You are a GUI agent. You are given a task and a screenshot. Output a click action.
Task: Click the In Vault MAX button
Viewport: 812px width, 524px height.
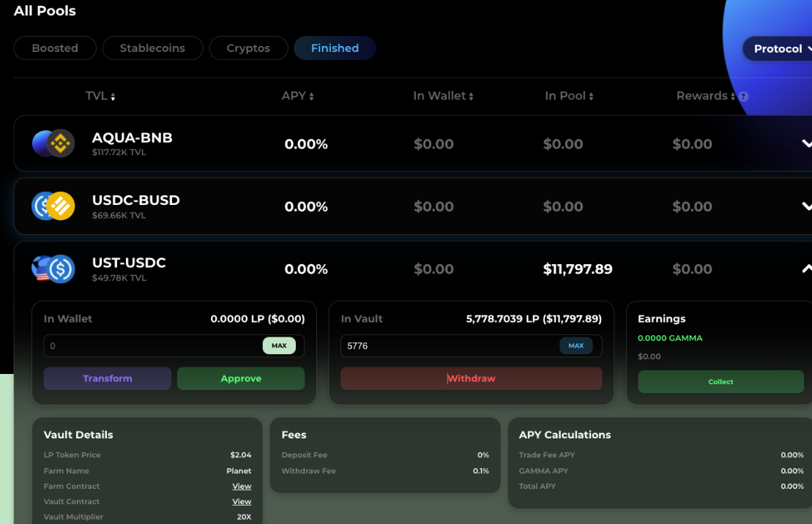[x=576, y=345]
